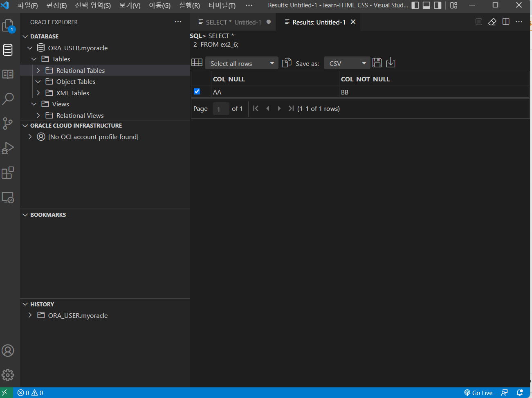Click Go Live in status bar
Screen dimensions: 532x398
pos(478,393)
